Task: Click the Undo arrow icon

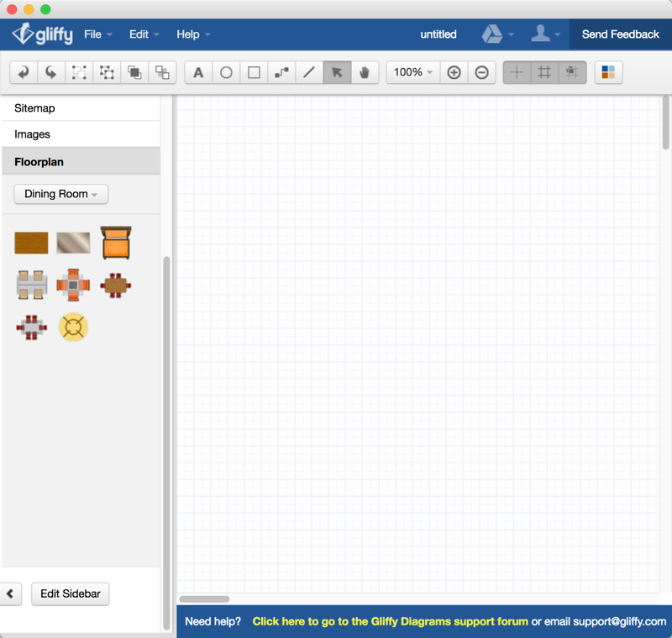Action: (x=24, y=72)
